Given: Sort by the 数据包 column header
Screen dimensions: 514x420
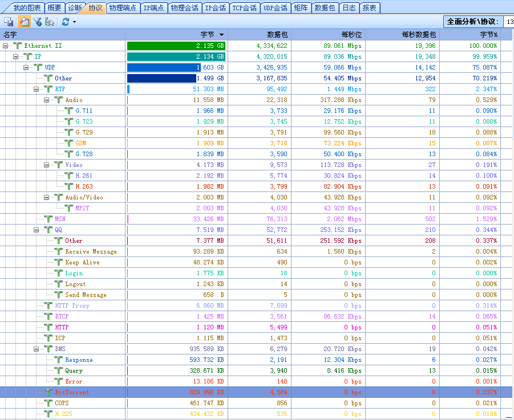Looking at the screenshot, I should (x=277, y=35).
